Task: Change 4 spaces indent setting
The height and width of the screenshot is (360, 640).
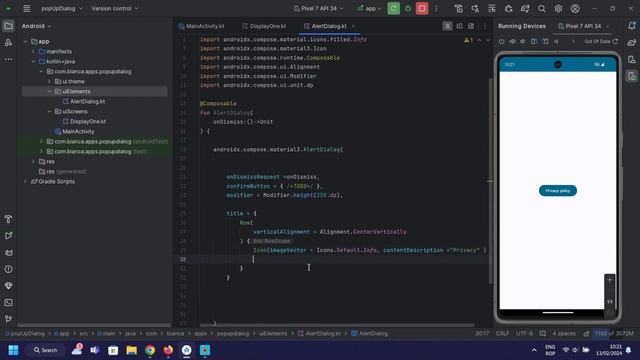Action: [x=564, y=333]
